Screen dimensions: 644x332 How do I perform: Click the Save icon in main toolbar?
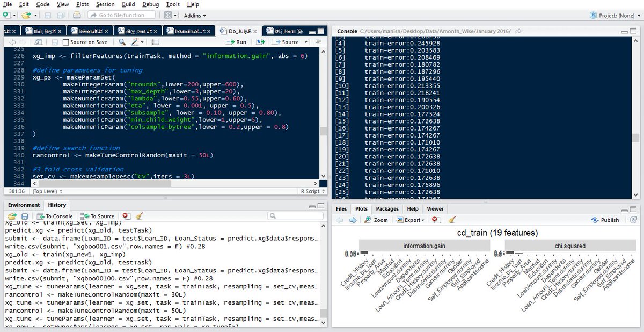(x=47, y=15)
